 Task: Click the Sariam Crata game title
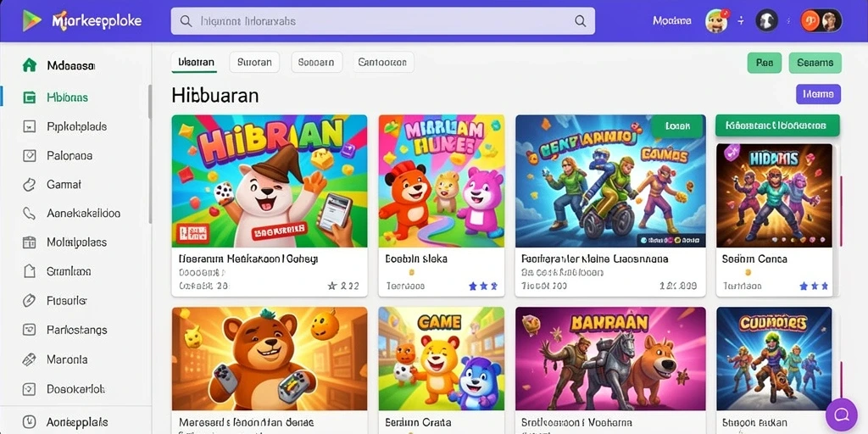click(x=418, y=422)
